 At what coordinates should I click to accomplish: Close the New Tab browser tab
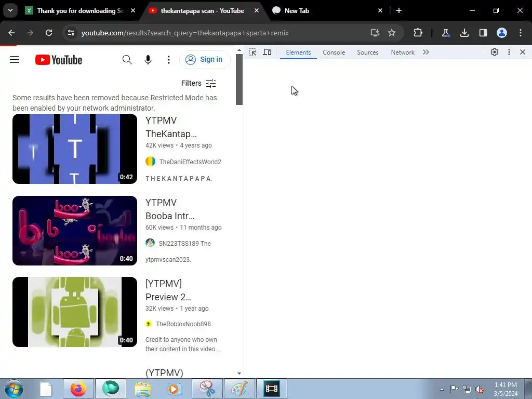pyautogui.click(x=380, y=11)
